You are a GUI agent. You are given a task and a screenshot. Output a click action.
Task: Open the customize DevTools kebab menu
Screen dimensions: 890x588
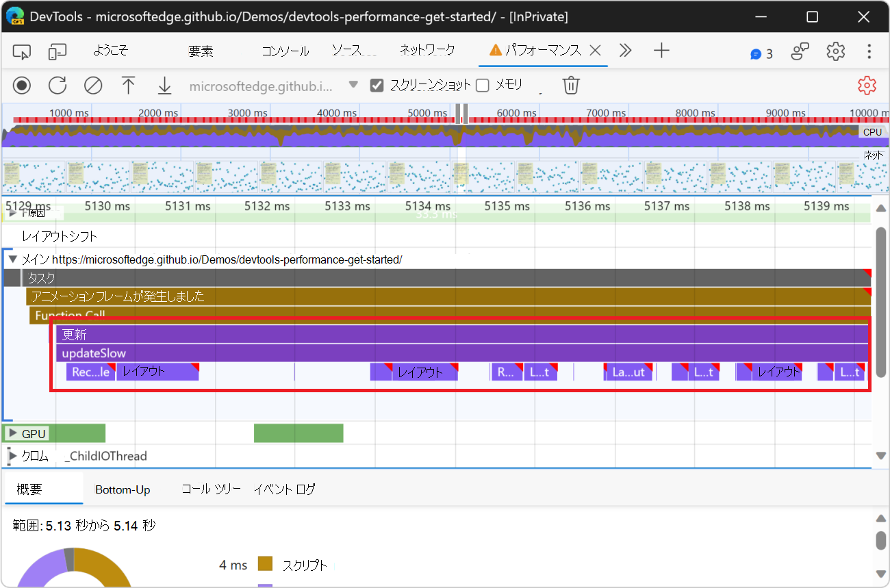click(869, 51)
